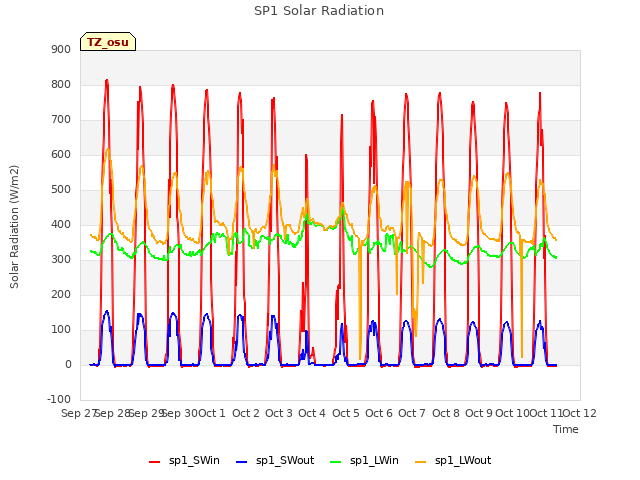
Task: Click the Oct 8 x-axis date label
Action: pos(446,413)
